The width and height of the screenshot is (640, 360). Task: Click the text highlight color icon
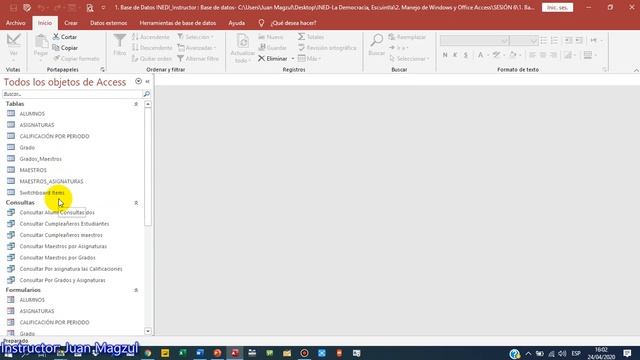496,55
